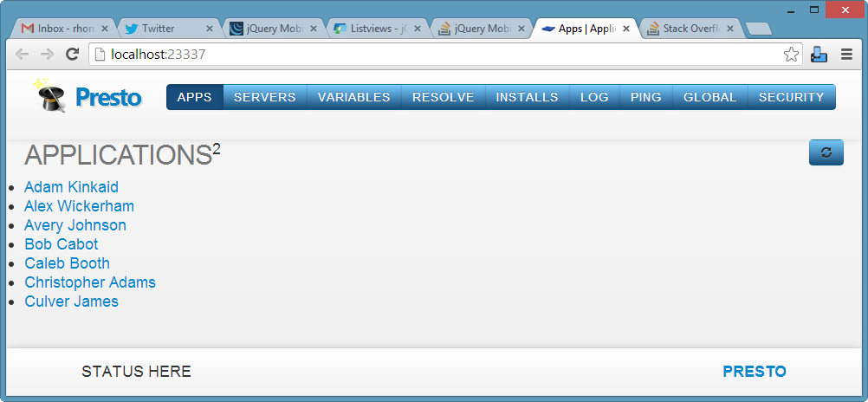This screenshot has width=868, height=402.
Task: Click the refresh applications button
Action: pos(826,152)
